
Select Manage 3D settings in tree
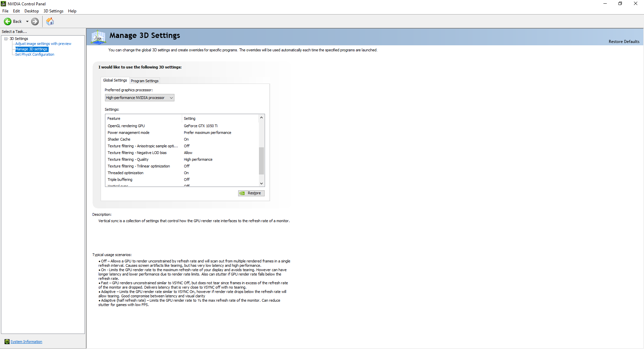(x=32, y=49)
